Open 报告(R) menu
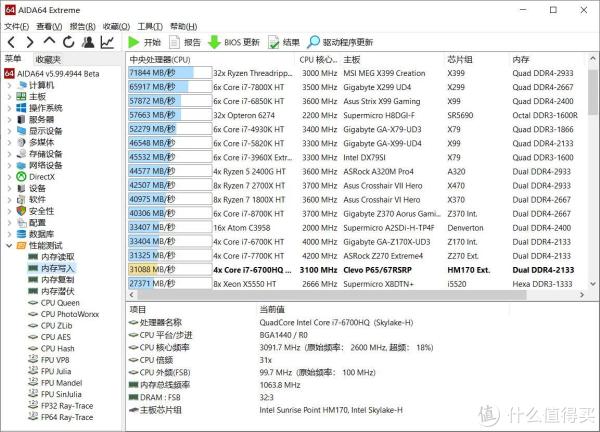Screen dimensions: 600x432 (x=82, y=26)
